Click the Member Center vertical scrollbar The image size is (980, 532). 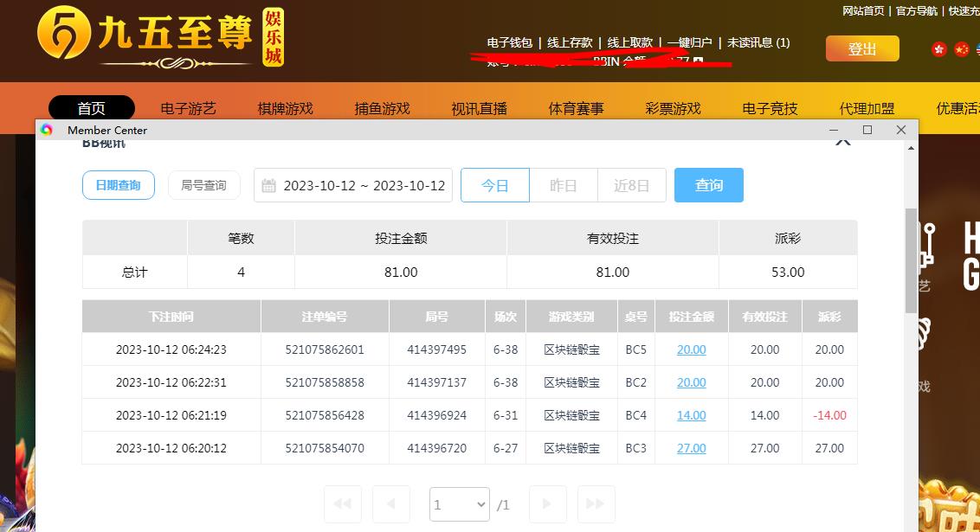(x=911, y=260)
